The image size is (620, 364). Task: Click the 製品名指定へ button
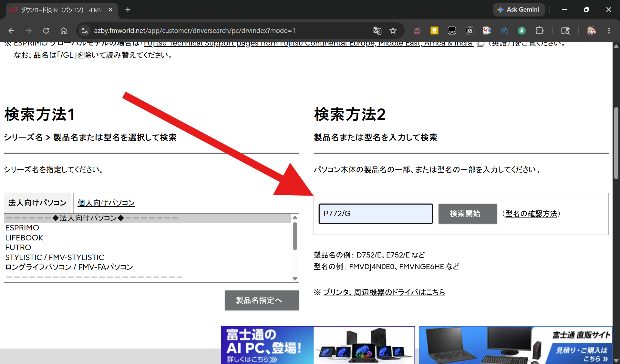[262, 300]
